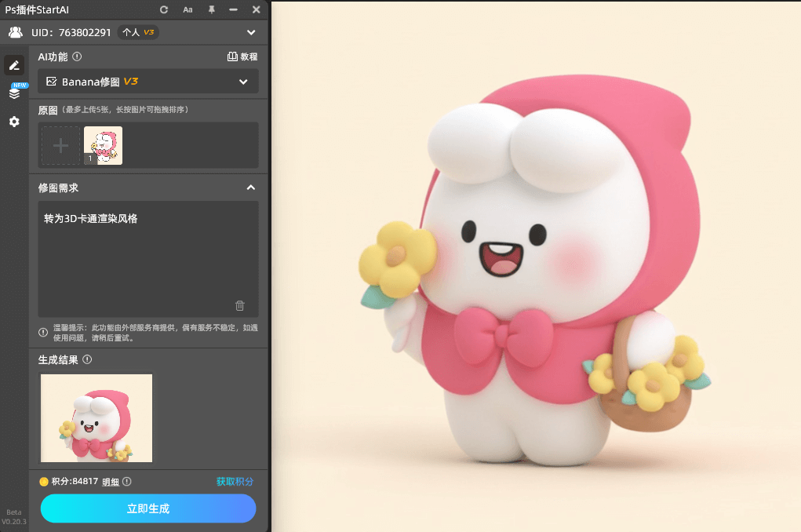Image resolution: width=801 pixels, height=532 pixels.
Task: Click the 明细 points detail link
Action: pos(111,481)
